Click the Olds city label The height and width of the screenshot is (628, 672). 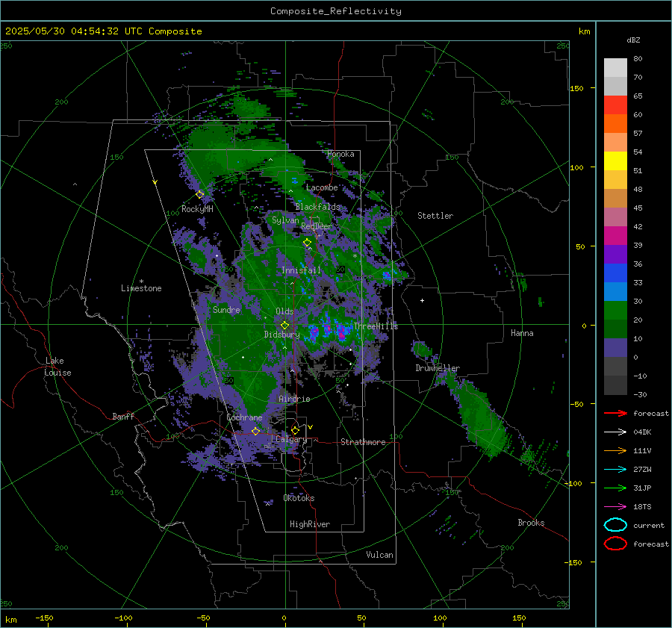point(284,311)
